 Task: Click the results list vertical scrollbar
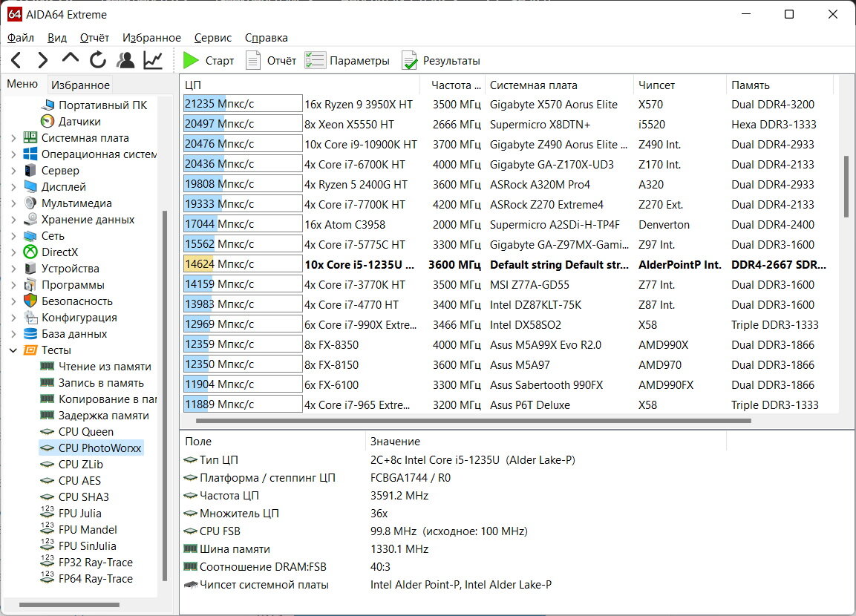tap(846, 186)
